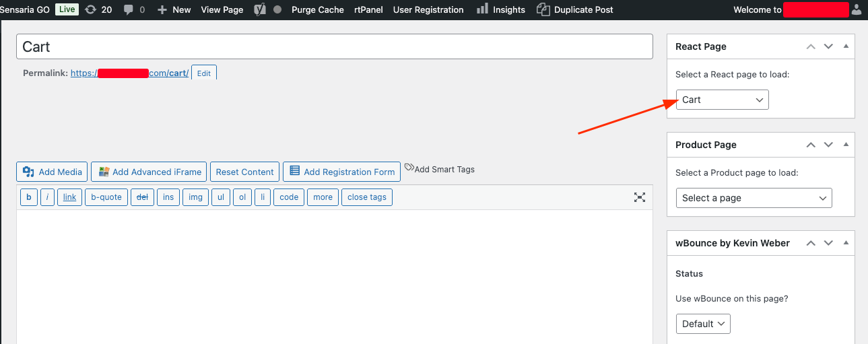Screen dimensions: 868x344
Task: Click the Cart title input field
Action: click(334, 46)
